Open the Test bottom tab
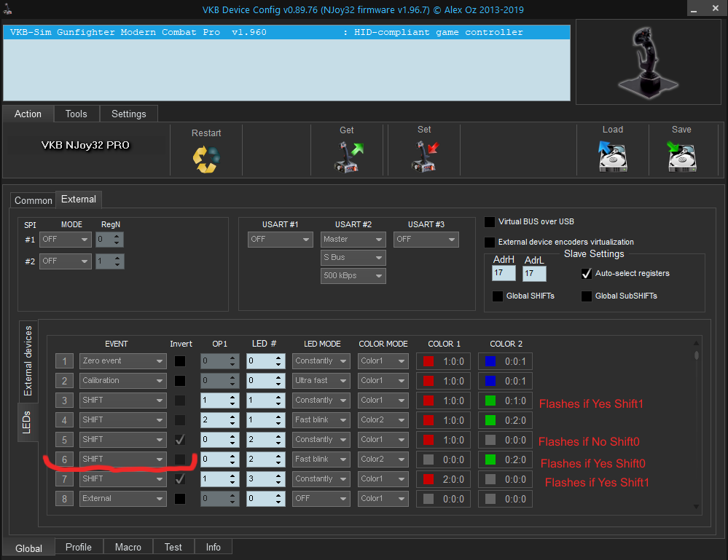728x560 pixels. click(x=173, y=547)
